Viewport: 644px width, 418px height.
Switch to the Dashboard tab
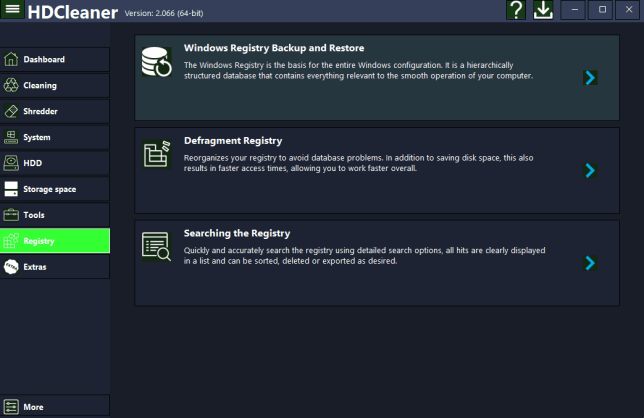pos(54,59)
